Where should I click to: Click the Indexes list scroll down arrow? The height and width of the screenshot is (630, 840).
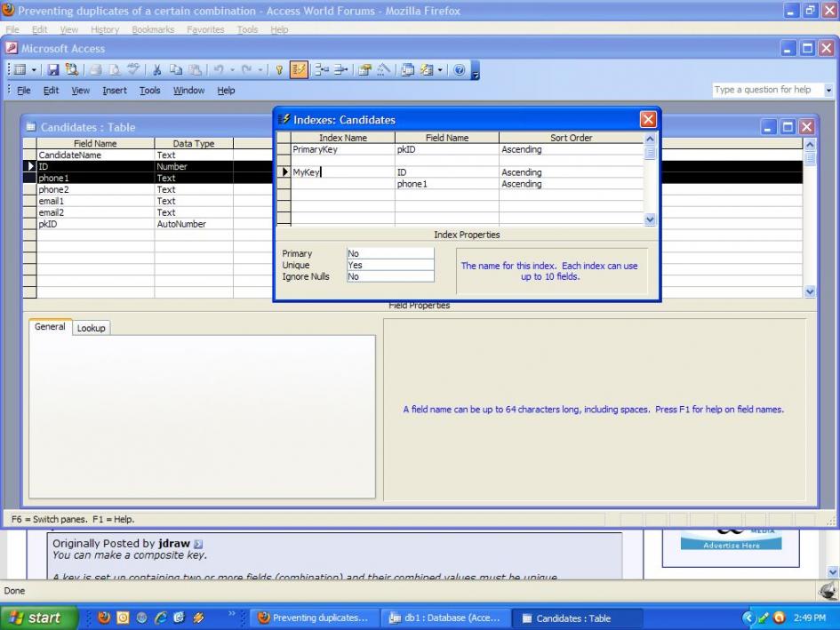coord(649,219)
